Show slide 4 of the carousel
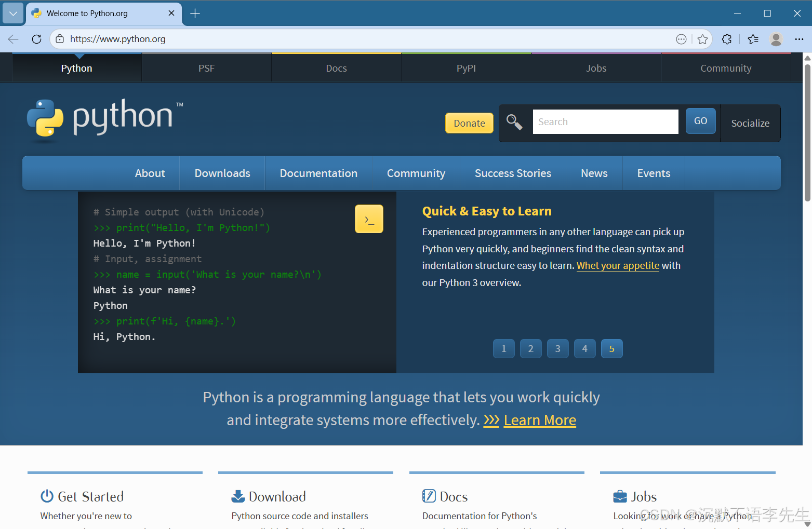 [585, 349]
